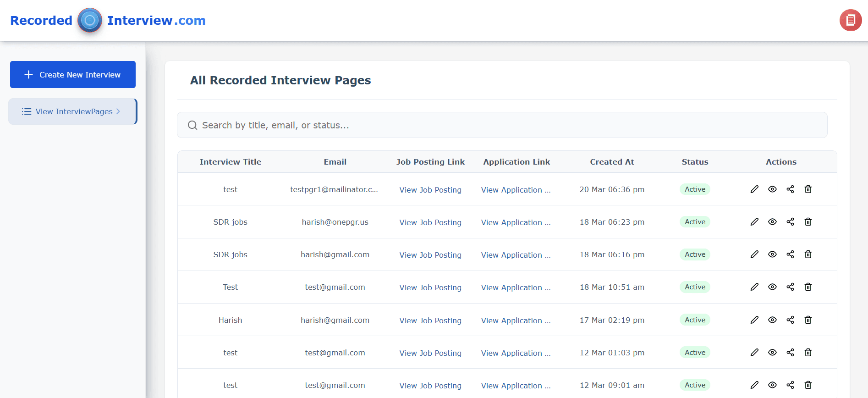Click Active badge in harish@onepgr.us row

tap(695, 222)
